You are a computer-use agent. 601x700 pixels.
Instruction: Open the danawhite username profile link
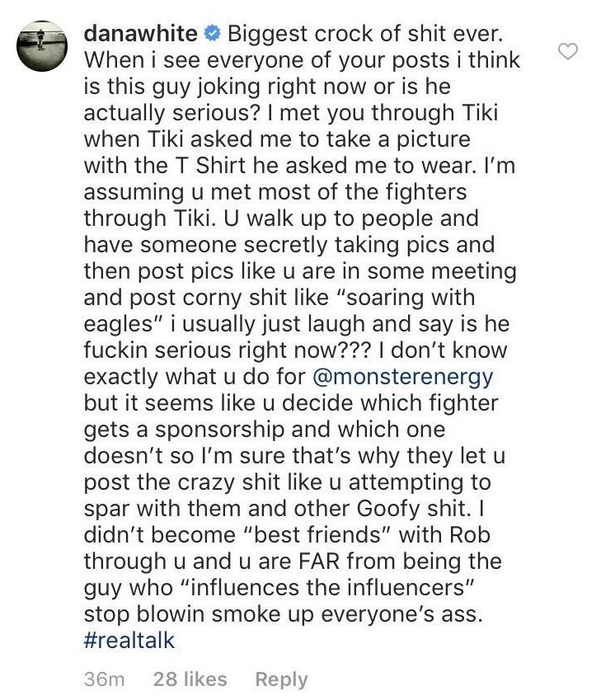pyautogui.click(x=141, y=35)
